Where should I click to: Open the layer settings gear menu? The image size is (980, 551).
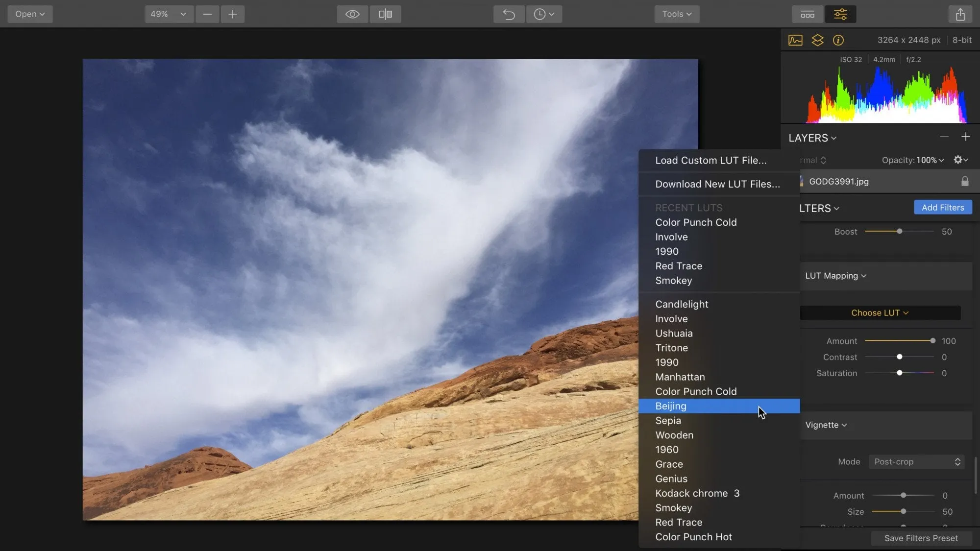click(960, 160)
